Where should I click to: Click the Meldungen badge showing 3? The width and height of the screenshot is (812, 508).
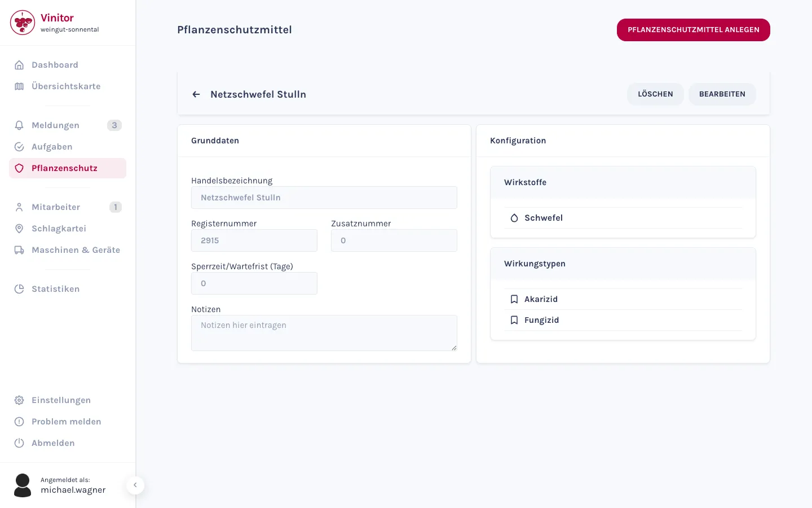click(x=114, y=125)
